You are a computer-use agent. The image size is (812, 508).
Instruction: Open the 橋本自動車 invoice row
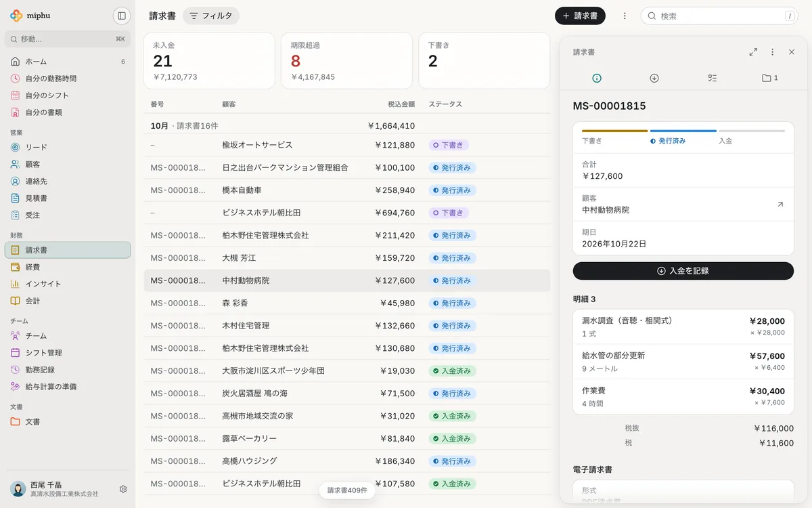click(x=346, y=190)
